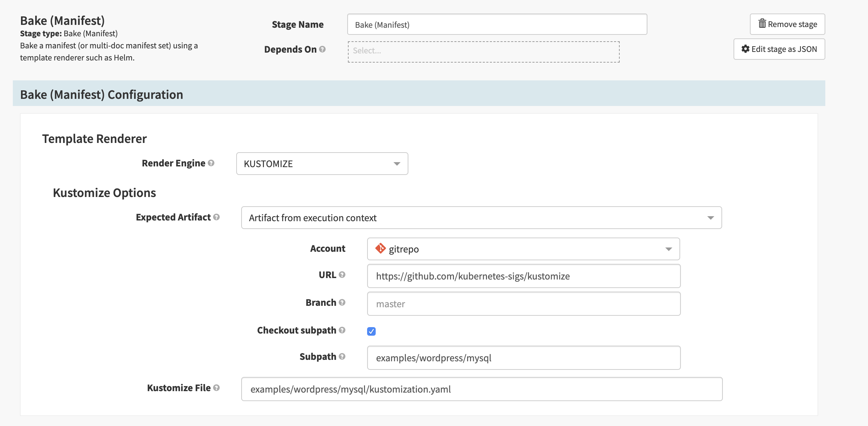
Task: Expand the Expected Artifact dropdown
Action: (x=481, y=218)
